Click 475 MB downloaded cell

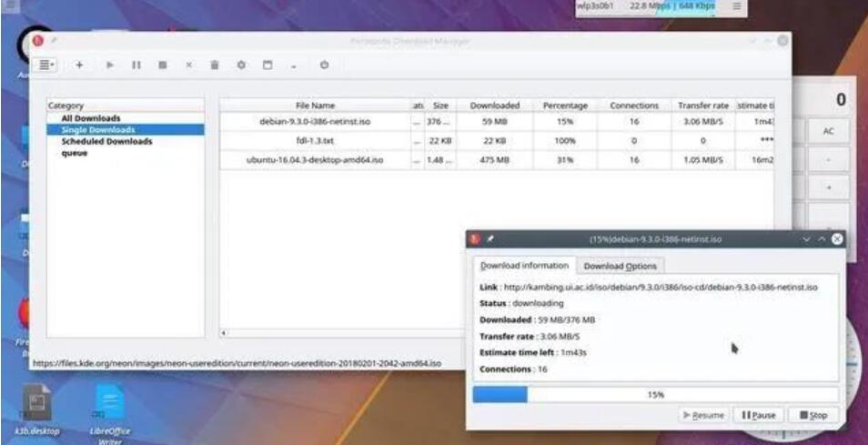pyautogui.click(x=494, y=160)
